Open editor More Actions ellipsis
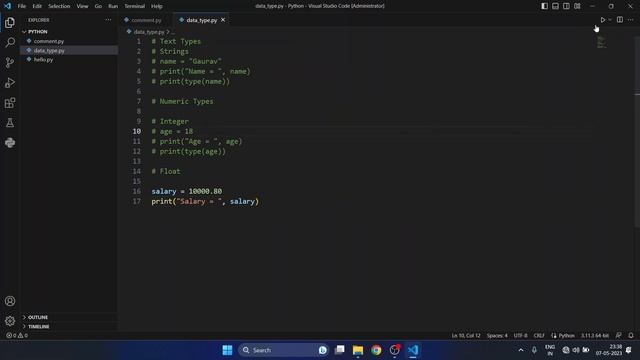 pos(631,20)
